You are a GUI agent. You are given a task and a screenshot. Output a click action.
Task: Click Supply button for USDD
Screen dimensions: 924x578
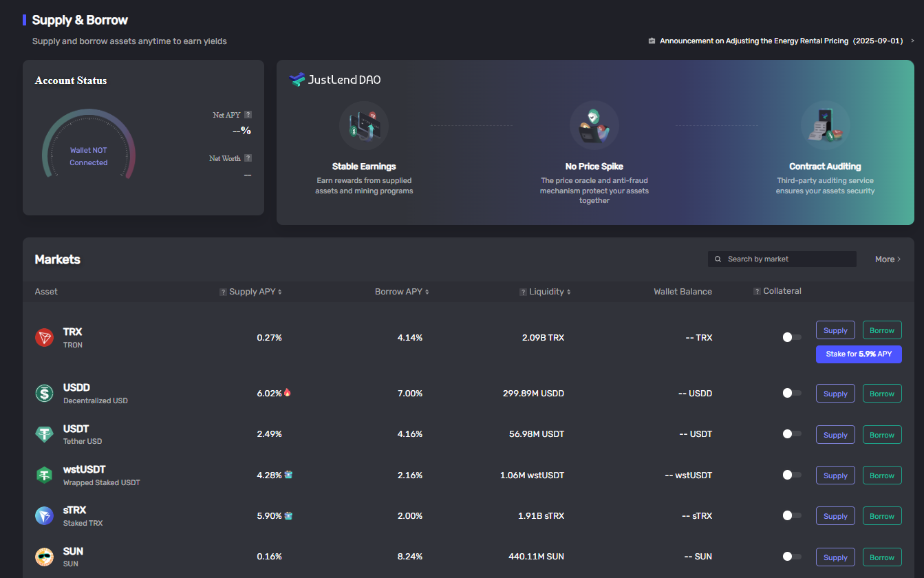pos(835,394)
